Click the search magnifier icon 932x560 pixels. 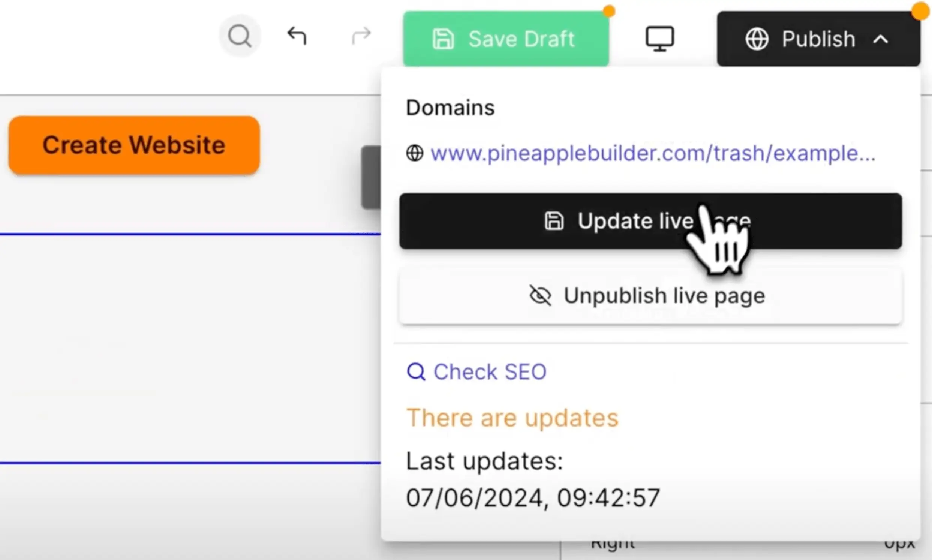click(x=240, y=36)
